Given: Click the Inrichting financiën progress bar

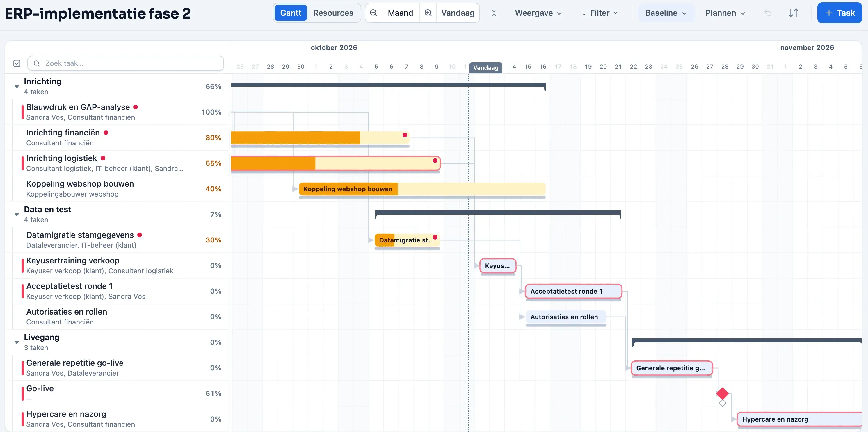Looking at the screenshot, I should tap(320, 138).
